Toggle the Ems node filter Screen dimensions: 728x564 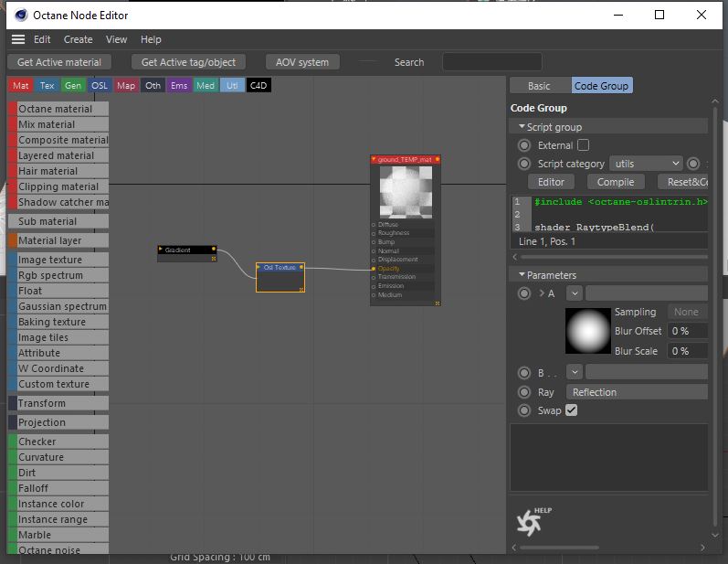click(x=179, y=86)
